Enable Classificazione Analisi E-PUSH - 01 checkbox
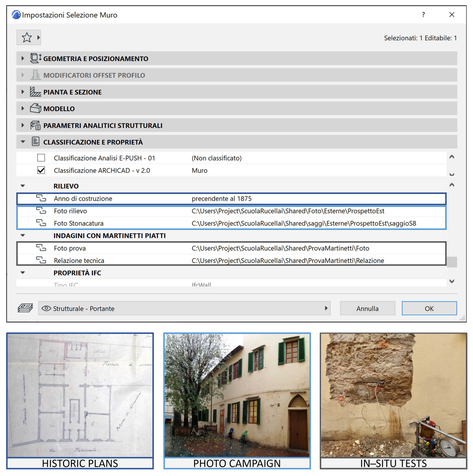The height and width of the screenshot is (476, 473). click(41, 158)
